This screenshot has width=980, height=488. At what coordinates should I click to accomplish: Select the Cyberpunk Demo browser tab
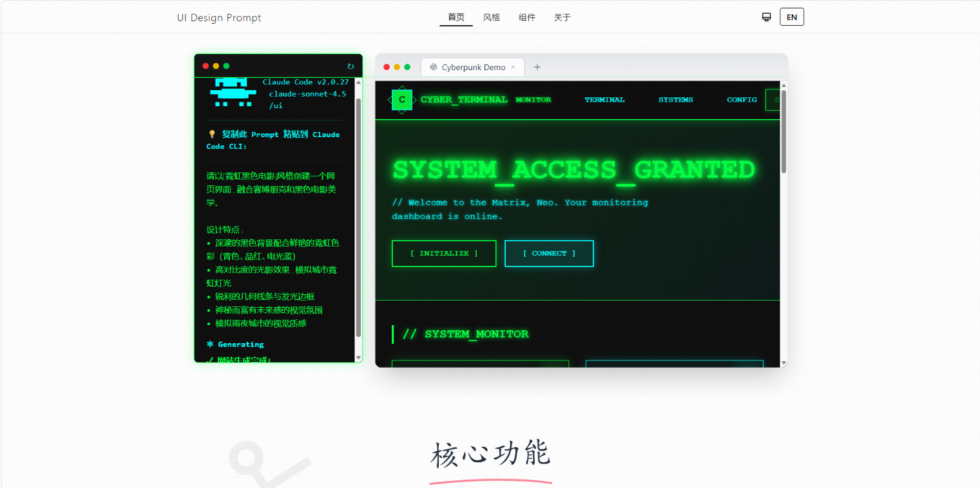(473, 67)
